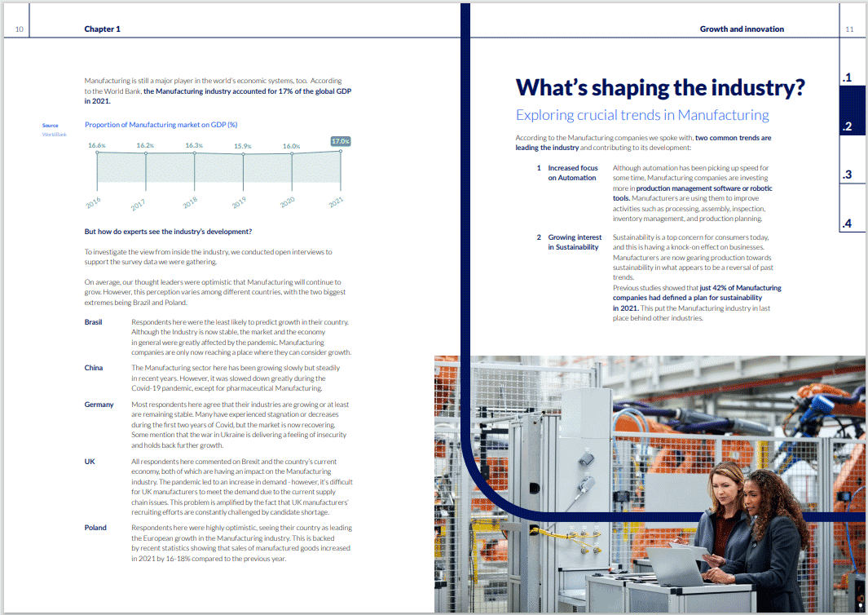
Task: Click the 17.0% data label for 2021
Action: point(341,141)
